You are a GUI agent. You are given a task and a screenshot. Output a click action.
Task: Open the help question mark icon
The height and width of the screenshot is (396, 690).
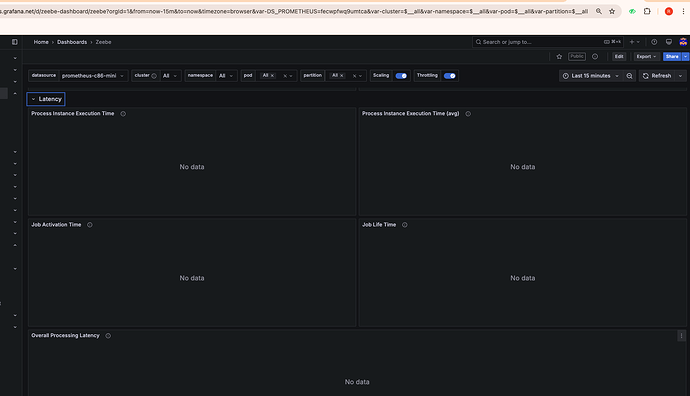654,42
